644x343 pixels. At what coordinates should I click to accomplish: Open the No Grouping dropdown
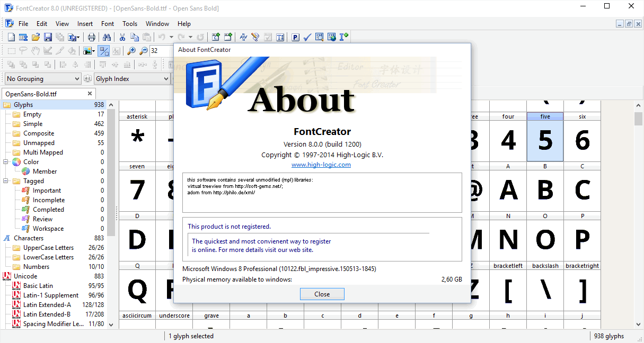(43, 79)
